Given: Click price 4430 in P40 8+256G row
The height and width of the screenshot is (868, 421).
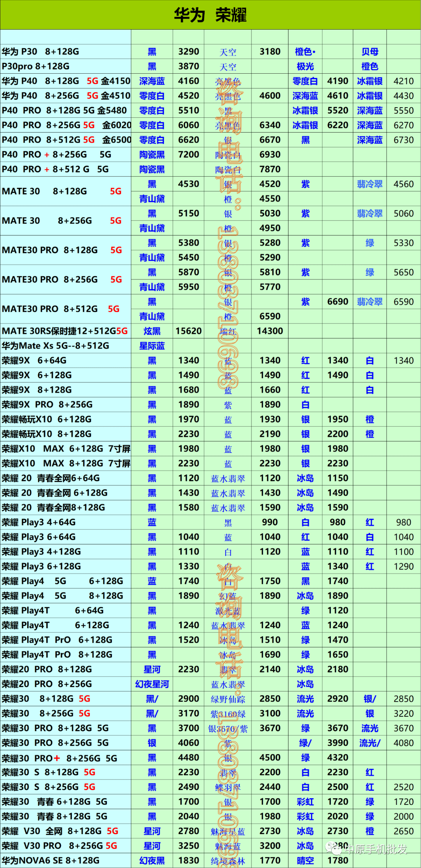Looking at the screenshot, I should (x=403, y=96).
